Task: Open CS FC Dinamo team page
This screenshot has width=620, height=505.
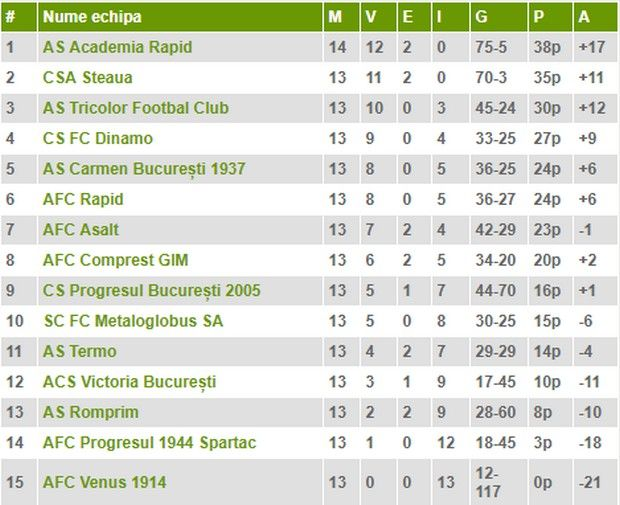Action: [x=98, y=138]
